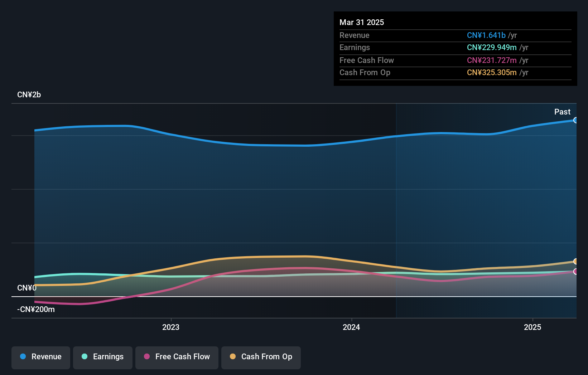Toggle the Revenue legend button
This screenshot has height=375, width=588.
click(41, 357)
